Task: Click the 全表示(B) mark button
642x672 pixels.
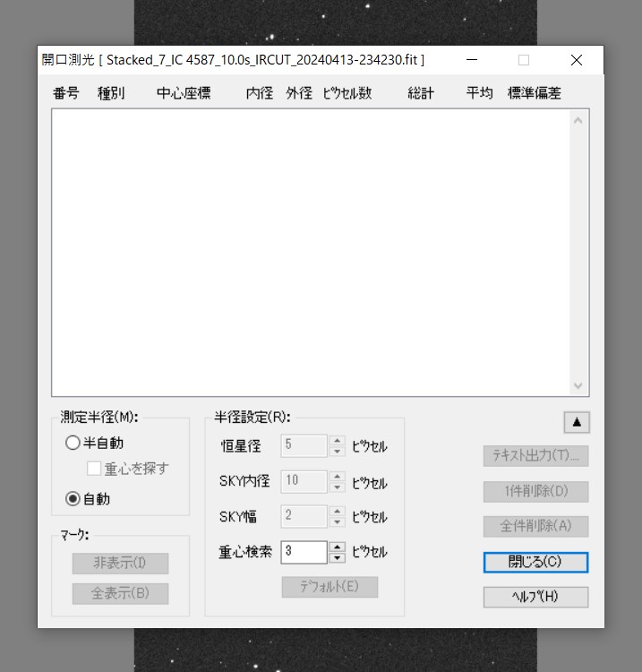Action: click(x=120, y=593)
